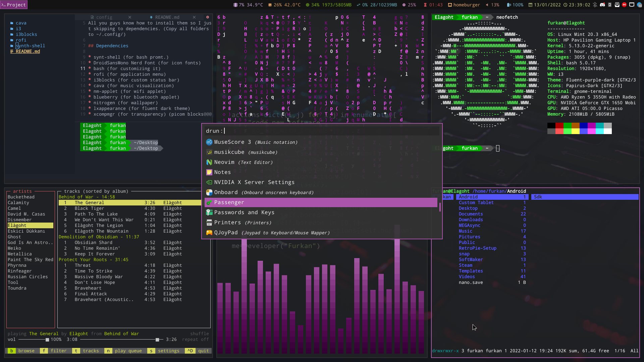Expand the cava folder in file tree
Screen dimensions: 644x362
[21, 23]
